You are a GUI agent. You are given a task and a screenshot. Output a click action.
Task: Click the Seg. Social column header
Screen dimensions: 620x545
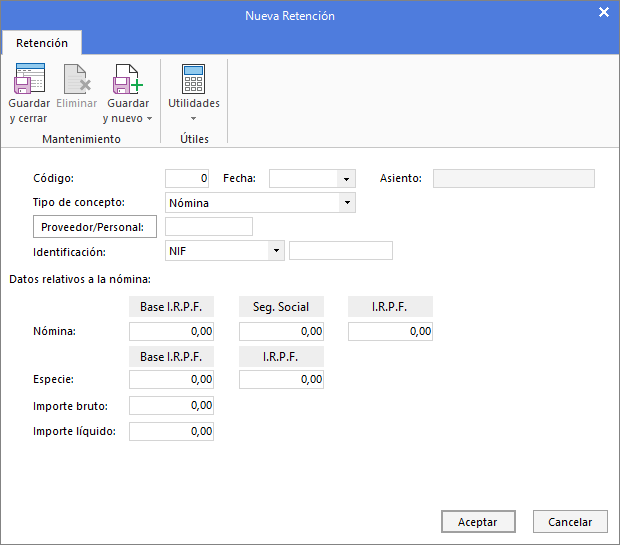coord(281,307)
